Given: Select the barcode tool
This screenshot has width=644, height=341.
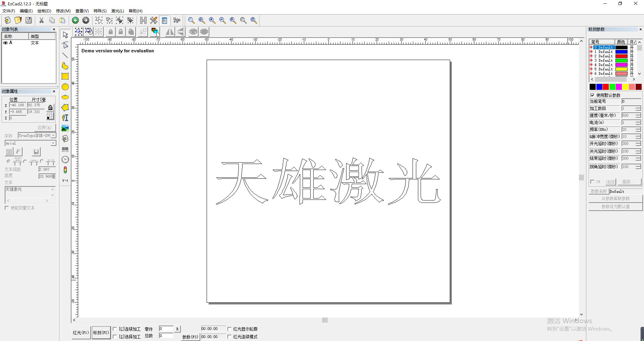Looking at the screenshot, I should point(65,149).
